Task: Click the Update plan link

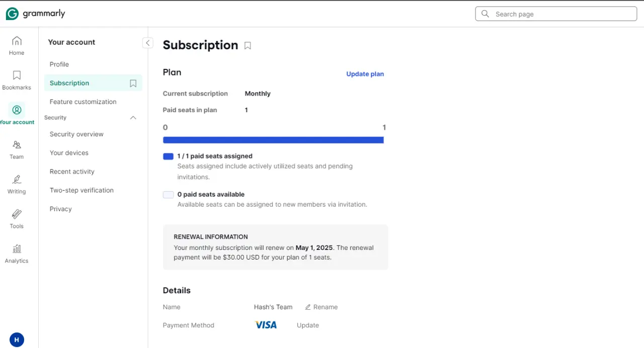Action: [365, 74]
